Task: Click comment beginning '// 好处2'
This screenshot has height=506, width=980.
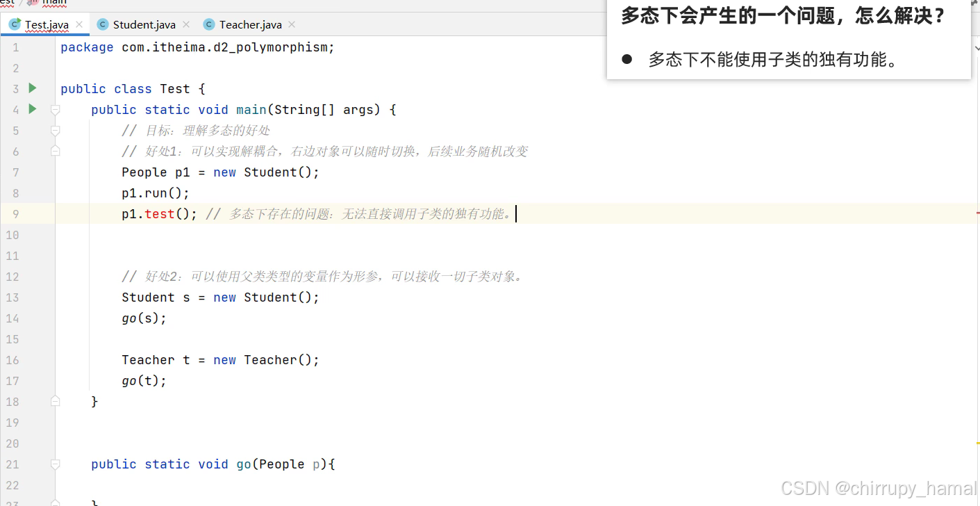Action: click(324, 277)
